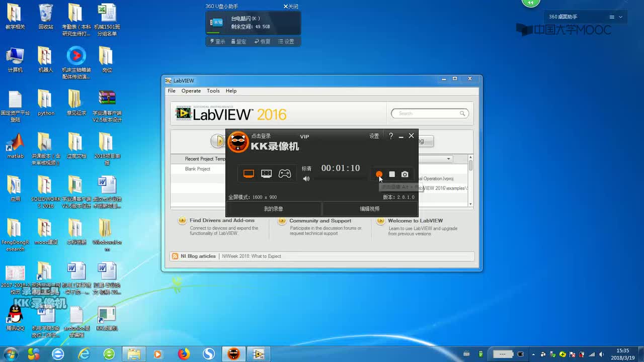Open Internet Explorer from the taskbar
Screen dimensions: 644x362
click(84, 354)
